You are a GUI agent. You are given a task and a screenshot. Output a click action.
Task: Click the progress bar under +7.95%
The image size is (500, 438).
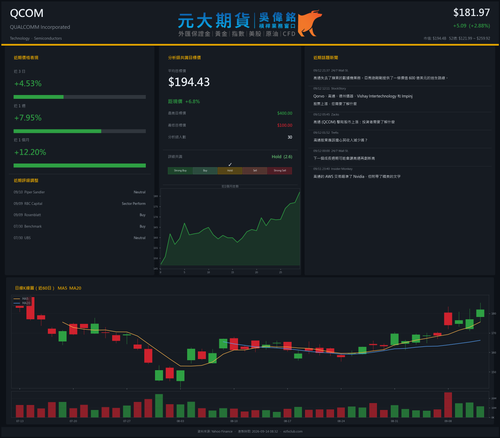[x=80, y=131]
